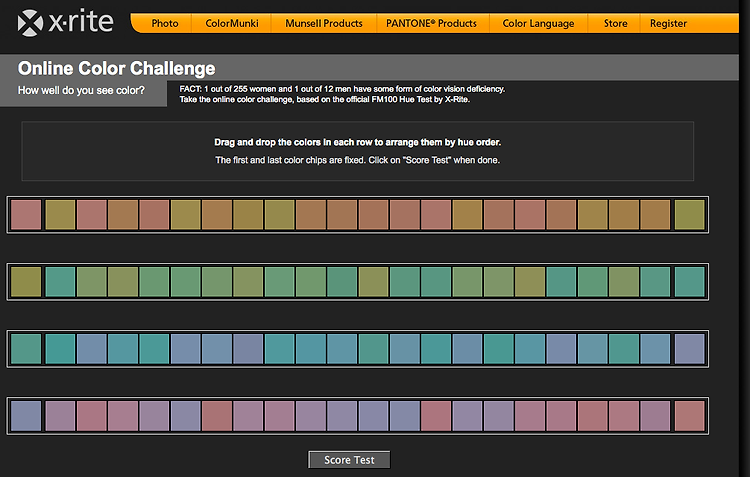Click the "first and last color chips are fixed" line
750x477 pixels.
(x=357, y=160)
